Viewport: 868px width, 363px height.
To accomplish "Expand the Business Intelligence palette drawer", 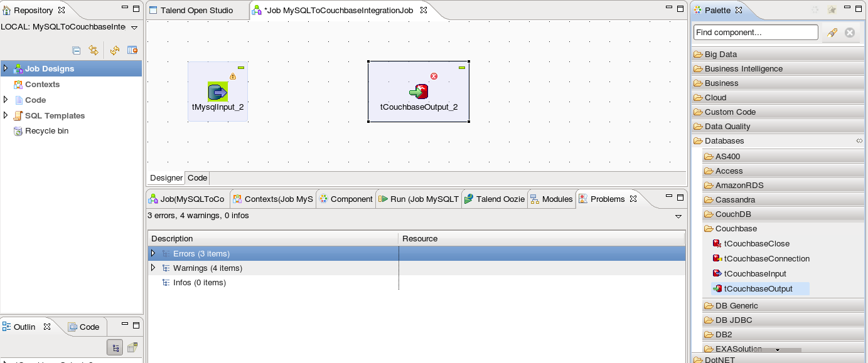I will [x=778, y=69].
